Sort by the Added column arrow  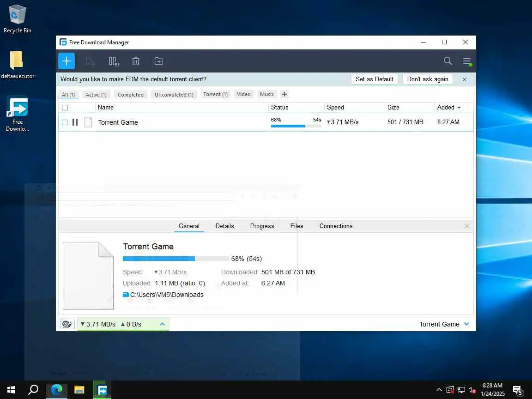click(x=459, y=108)
